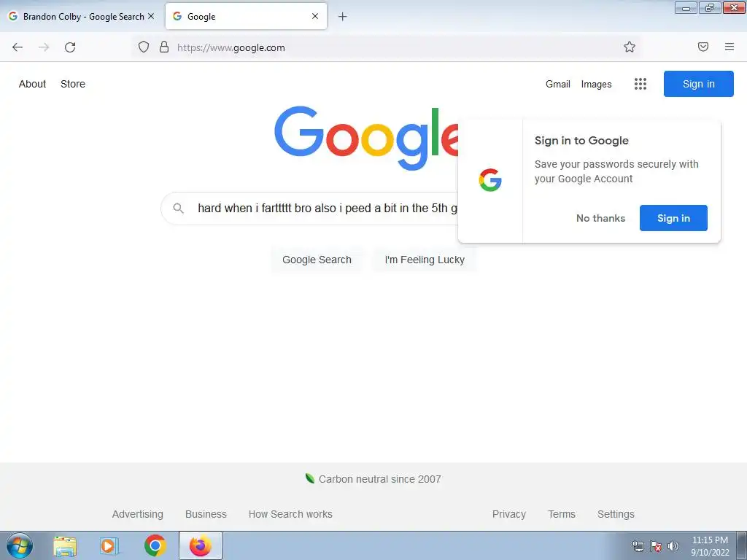Open the Store link
The height and width of the screenshot is (560, 747).
tap(73, 84)
